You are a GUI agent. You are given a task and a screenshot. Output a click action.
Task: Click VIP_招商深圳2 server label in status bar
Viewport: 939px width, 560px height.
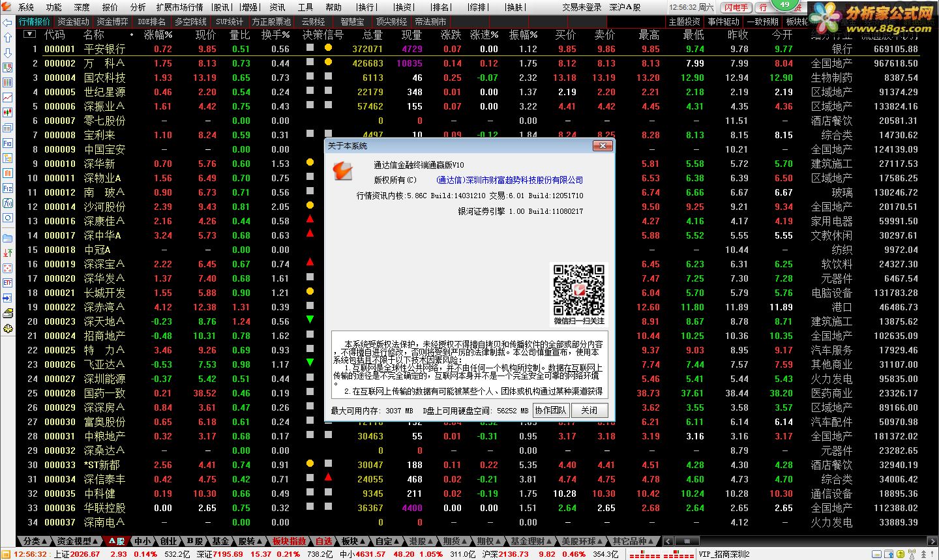click(724, 554)
